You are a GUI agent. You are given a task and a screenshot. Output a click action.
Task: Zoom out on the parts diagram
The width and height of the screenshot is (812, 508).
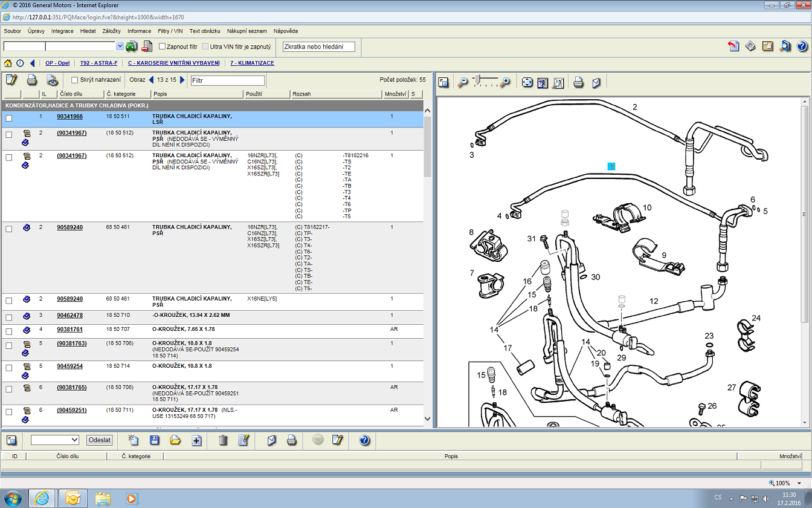tap(463, 82)
